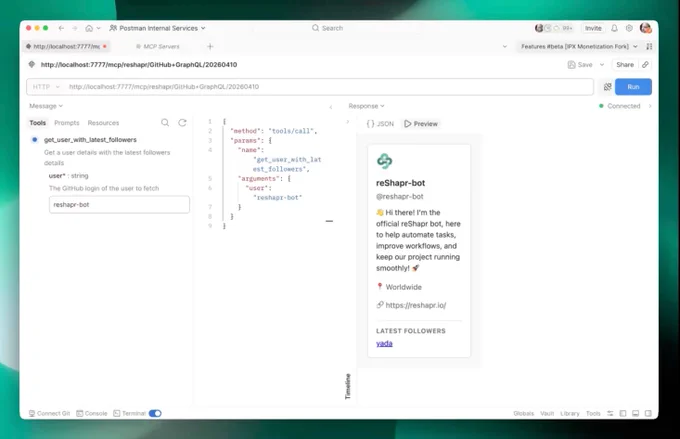Screen dimensions: 680x439
Task: Copy link with the chain icon
Action: (645, 65)
